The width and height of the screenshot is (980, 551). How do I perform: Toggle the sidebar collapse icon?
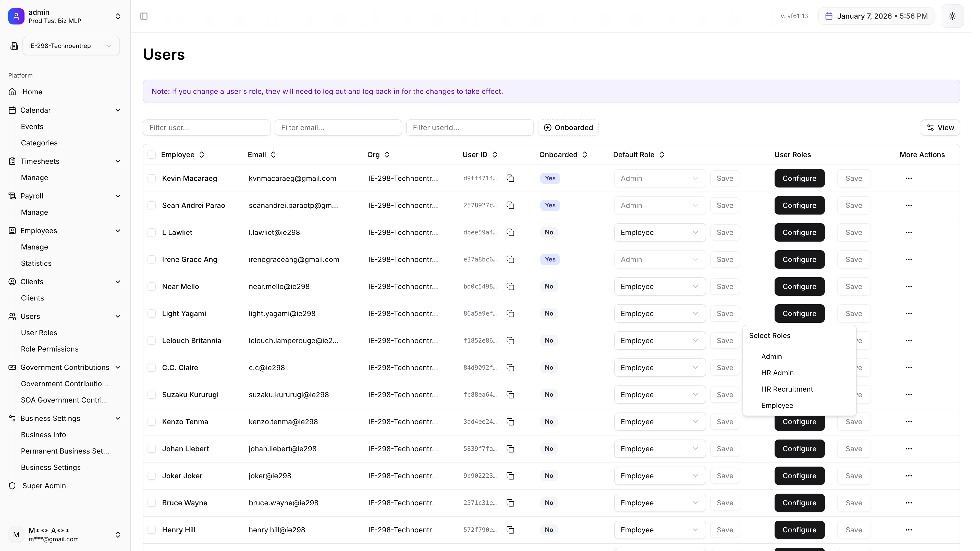pos(144,16)
